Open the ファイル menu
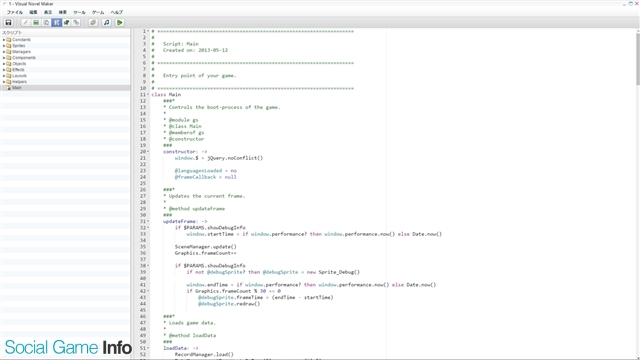 [x=15, y=12]
